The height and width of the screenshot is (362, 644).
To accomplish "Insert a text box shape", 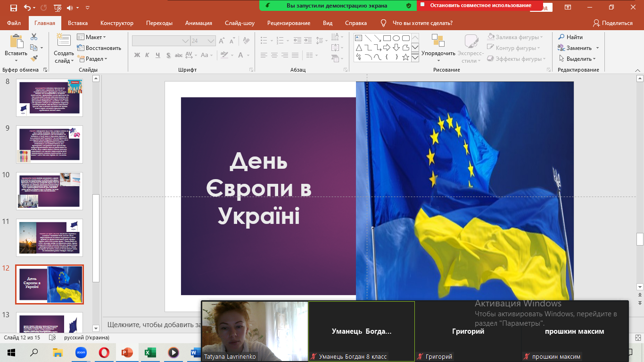I will pyautogui.click(x=358, y=38).
